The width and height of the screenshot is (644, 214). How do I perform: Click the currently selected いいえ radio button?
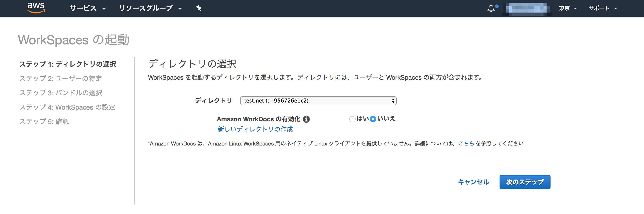[x=373, y=119]
